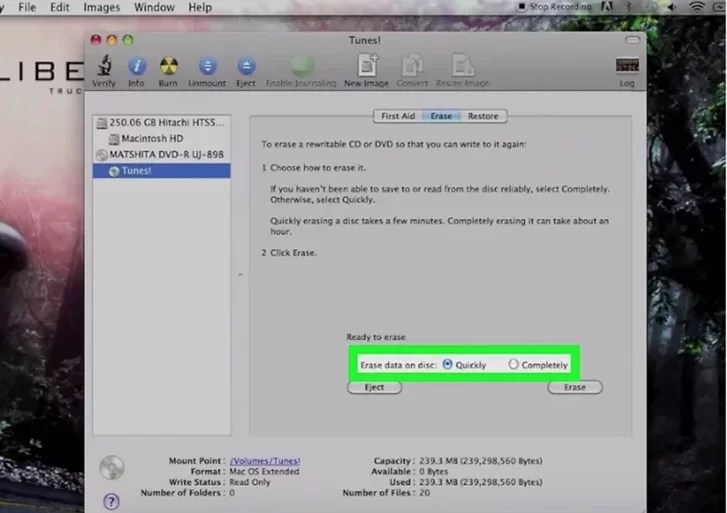
Task: Open the Images menu
Action: coord(102,7)
